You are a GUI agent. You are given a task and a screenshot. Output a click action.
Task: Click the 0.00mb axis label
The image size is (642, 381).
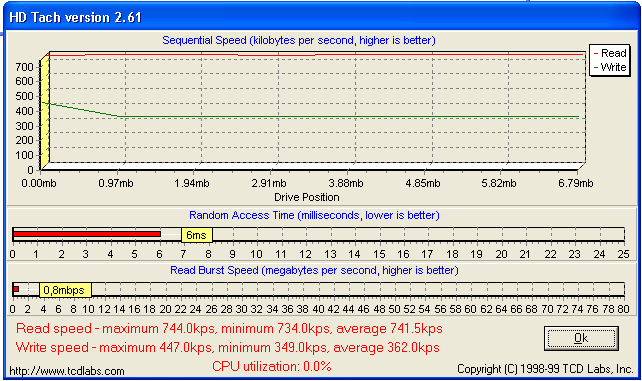39,183
